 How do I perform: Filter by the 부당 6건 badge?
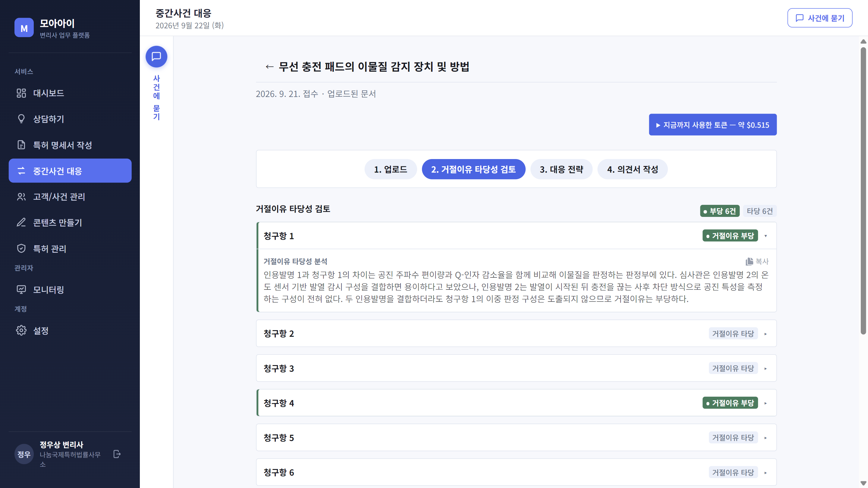tap(720, 211)
